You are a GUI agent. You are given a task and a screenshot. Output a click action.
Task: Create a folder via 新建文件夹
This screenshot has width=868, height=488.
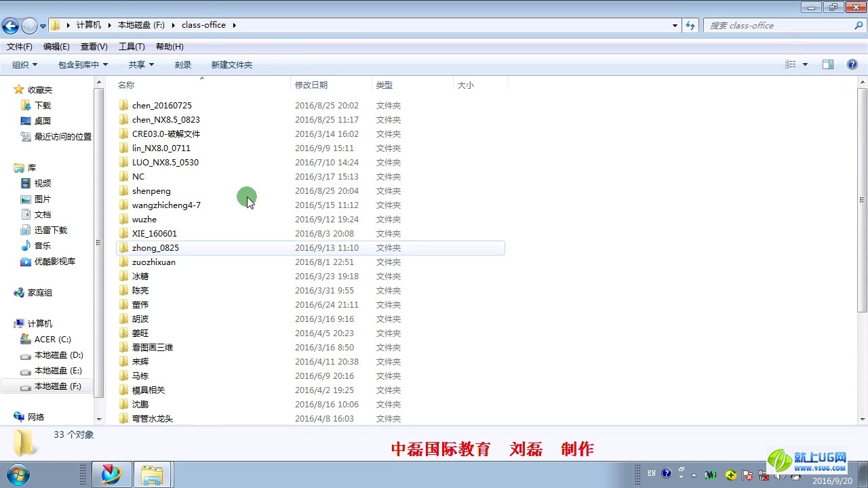(232, 65)
